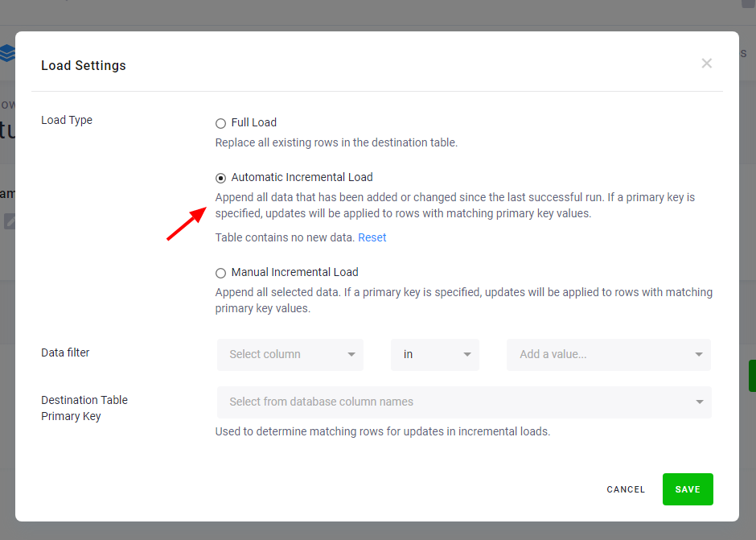Image resolution: width=756 pixels, height=540 pixels.
Task: Open the Select column data filter dropdown
Action: pyautogui.click(x=290, y=355)
